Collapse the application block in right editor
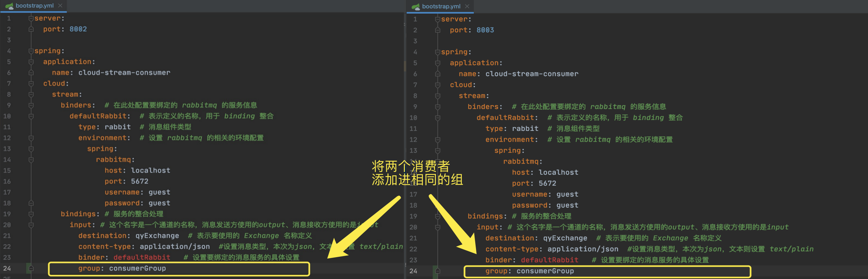 [x=438, y=63]
